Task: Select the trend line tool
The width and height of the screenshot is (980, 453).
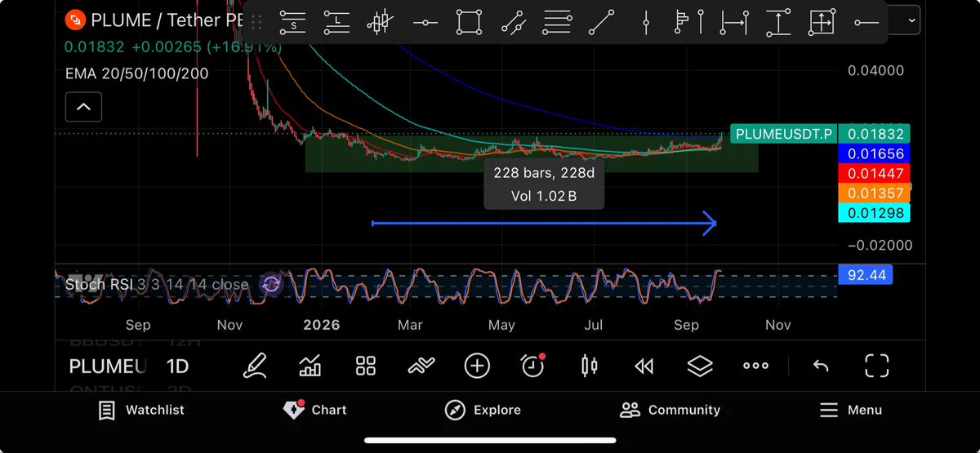Action: coord(602,23)
